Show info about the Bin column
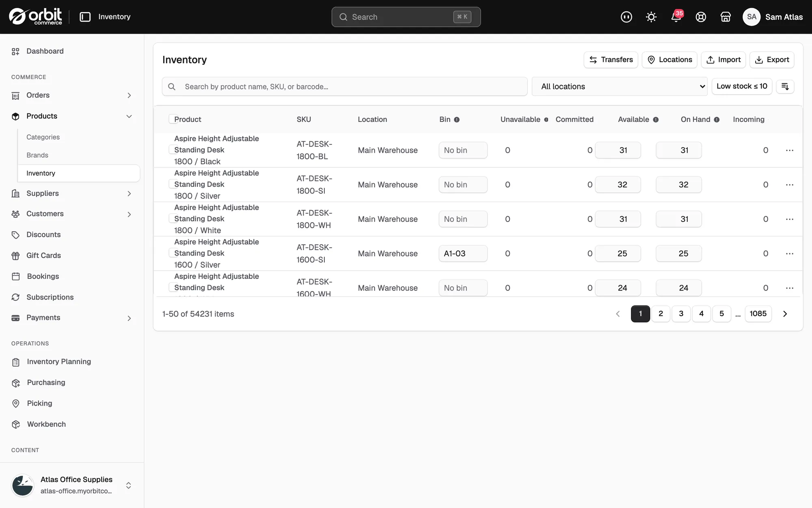 point(457,119)
